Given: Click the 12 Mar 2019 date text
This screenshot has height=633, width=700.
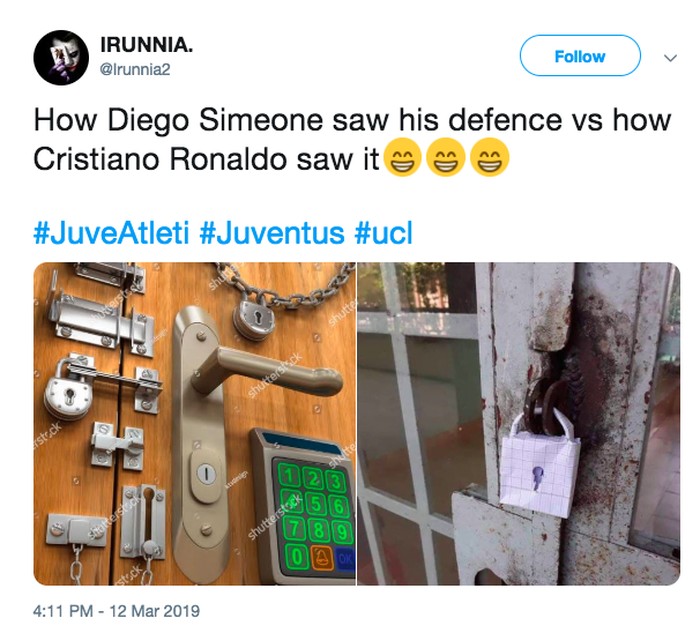Looking at the screenshot, I should (x=154, y=611).
